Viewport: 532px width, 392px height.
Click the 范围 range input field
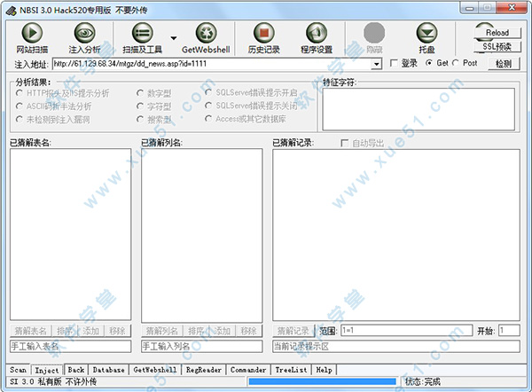coord(407,330)
